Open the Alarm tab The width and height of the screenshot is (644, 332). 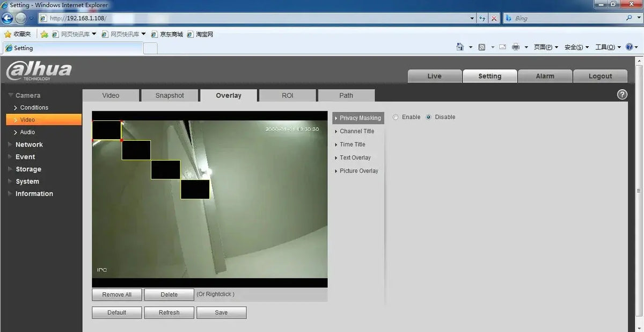pos(545,76)
